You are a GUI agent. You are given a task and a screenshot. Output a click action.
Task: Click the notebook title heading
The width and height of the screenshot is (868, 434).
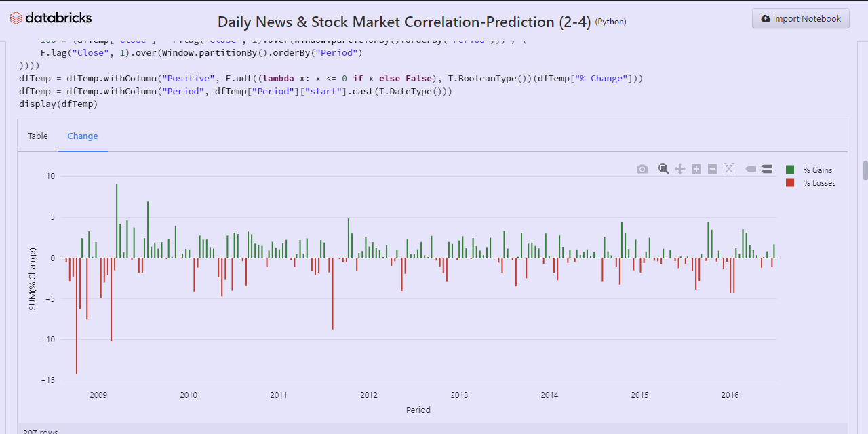click(386, 22)
